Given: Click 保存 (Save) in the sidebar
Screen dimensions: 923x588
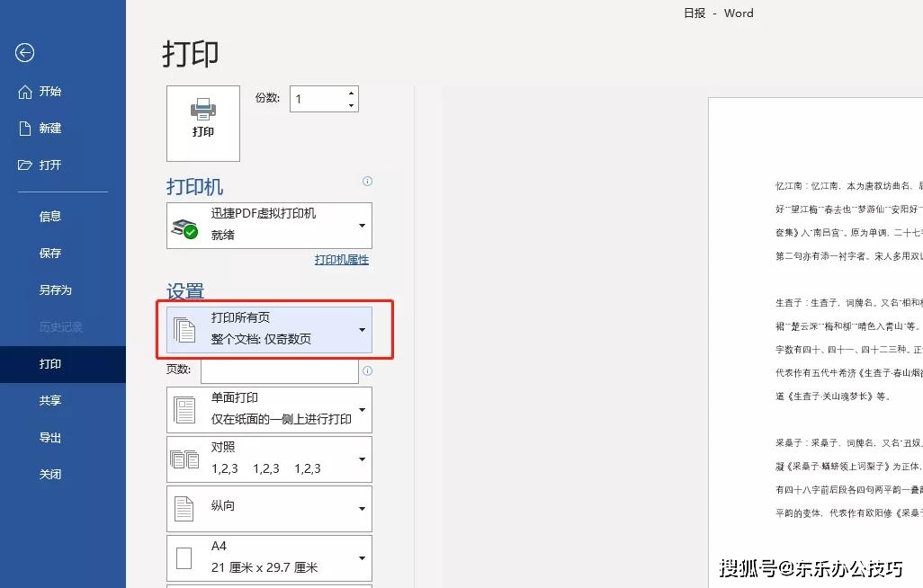Looking at the screenshot, I should [x=50, y=254].
